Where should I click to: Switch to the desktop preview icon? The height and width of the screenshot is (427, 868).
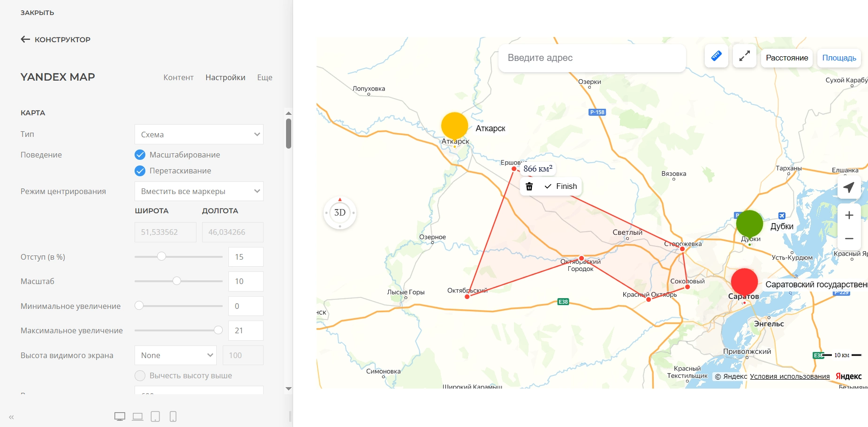(120, 416)
